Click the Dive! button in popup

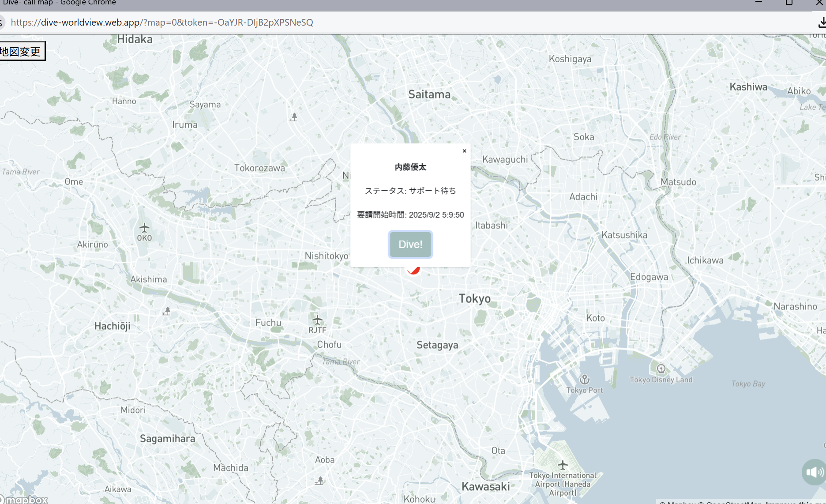[410, 244]
